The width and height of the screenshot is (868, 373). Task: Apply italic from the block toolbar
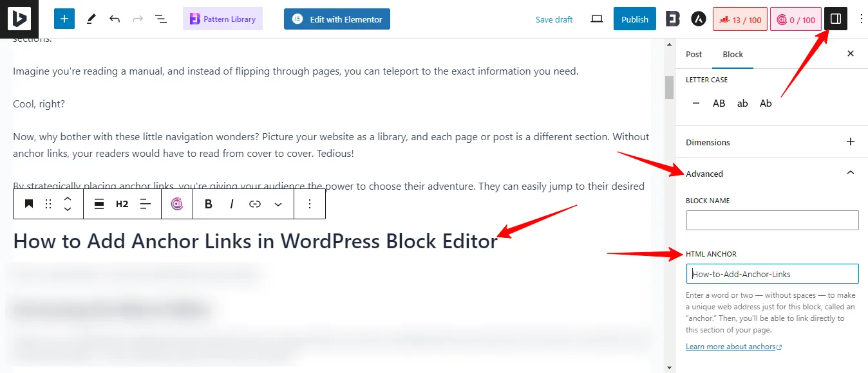(232, 204)
